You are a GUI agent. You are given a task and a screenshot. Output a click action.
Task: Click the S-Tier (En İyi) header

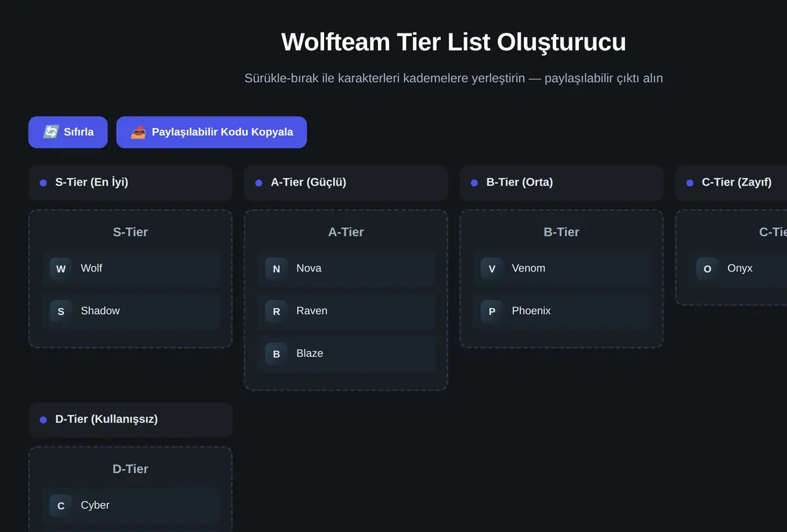pyautogui.click(x=131, y=182)
